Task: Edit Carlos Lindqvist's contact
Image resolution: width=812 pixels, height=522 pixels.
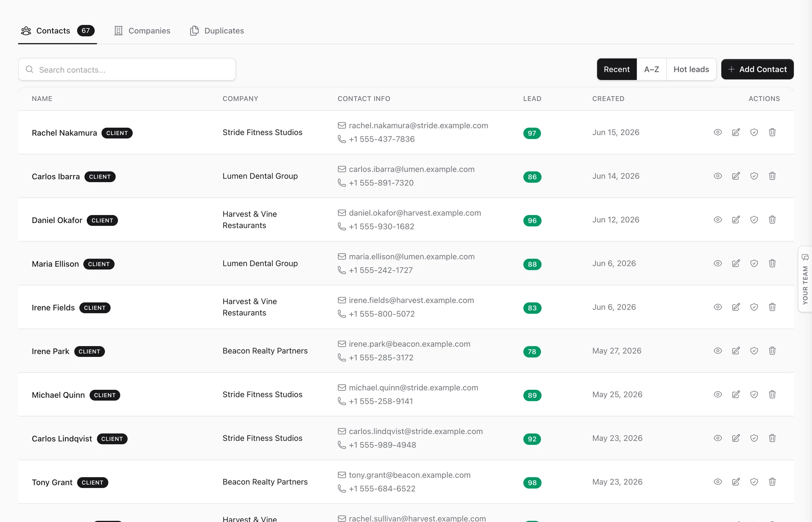Action: point(736,438)
